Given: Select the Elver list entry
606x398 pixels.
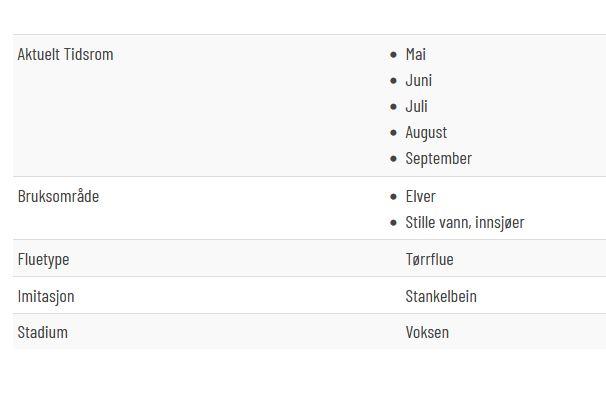Looking at the screenshot, I should pos(420,196).
